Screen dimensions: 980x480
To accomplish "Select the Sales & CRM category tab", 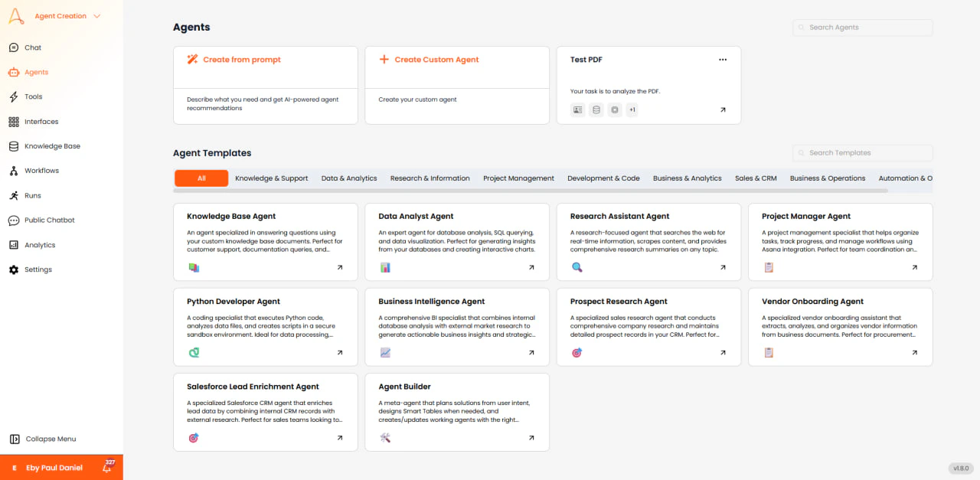I will pyautogui.click(x=756, y=178).
